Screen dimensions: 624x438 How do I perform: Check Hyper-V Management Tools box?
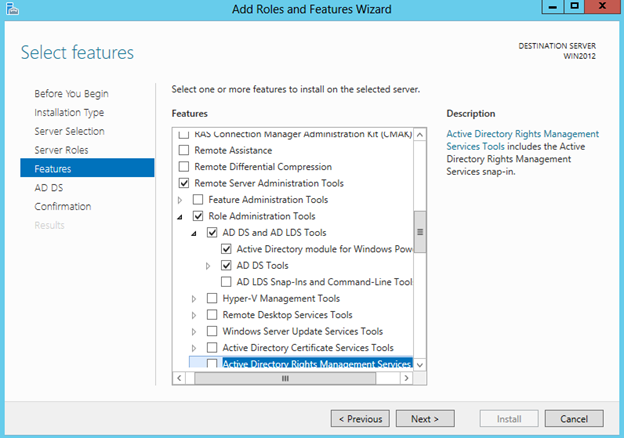pyautogui.click(x=212, y=298)
